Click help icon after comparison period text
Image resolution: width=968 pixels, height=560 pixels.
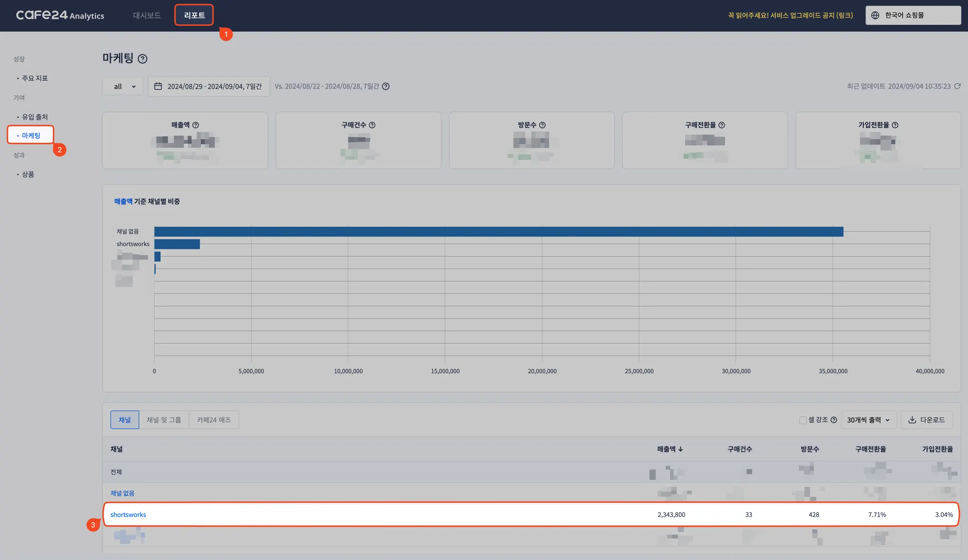pyautogui.click(x=386, y=86)
